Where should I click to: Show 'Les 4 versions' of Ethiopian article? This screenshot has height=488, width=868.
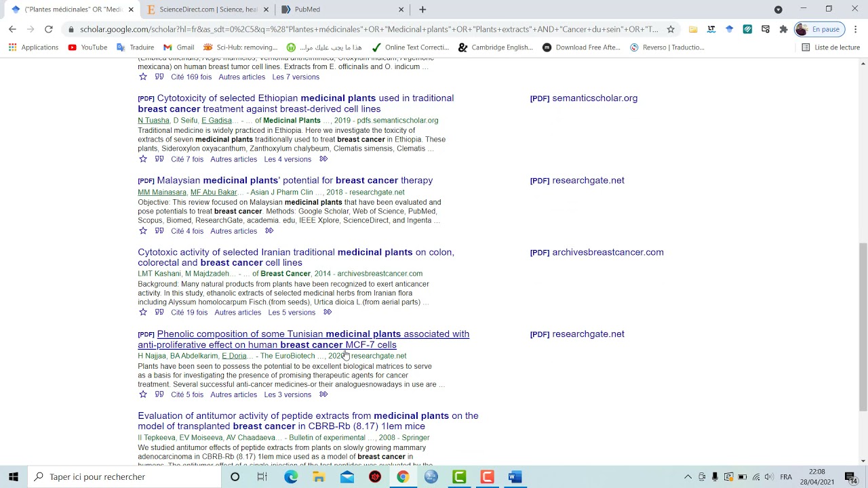(288, 159)
